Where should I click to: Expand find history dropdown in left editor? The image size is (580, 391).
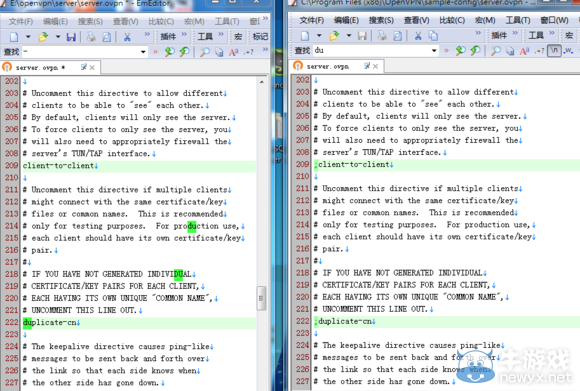143,52
